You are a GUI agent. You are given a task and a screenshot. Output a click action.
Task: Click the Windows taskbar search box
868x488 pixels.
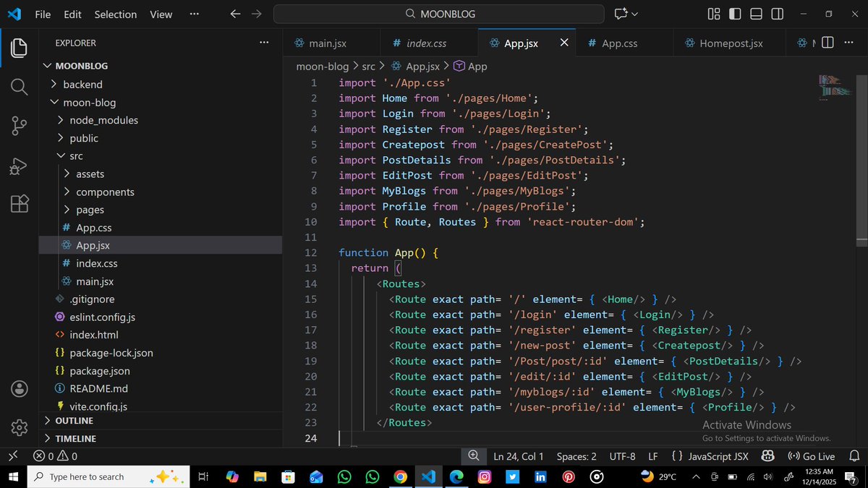[108, 476]
